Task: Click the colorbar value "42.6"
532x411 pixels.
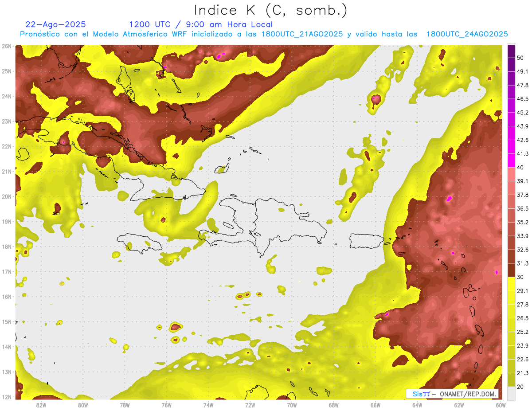Action: coord(523,140)
